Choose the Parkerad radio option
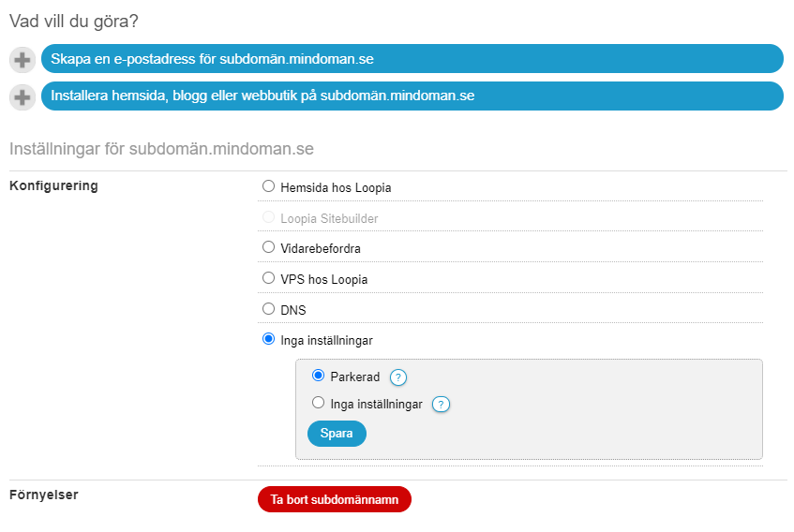794x532 pixels. 318,376
